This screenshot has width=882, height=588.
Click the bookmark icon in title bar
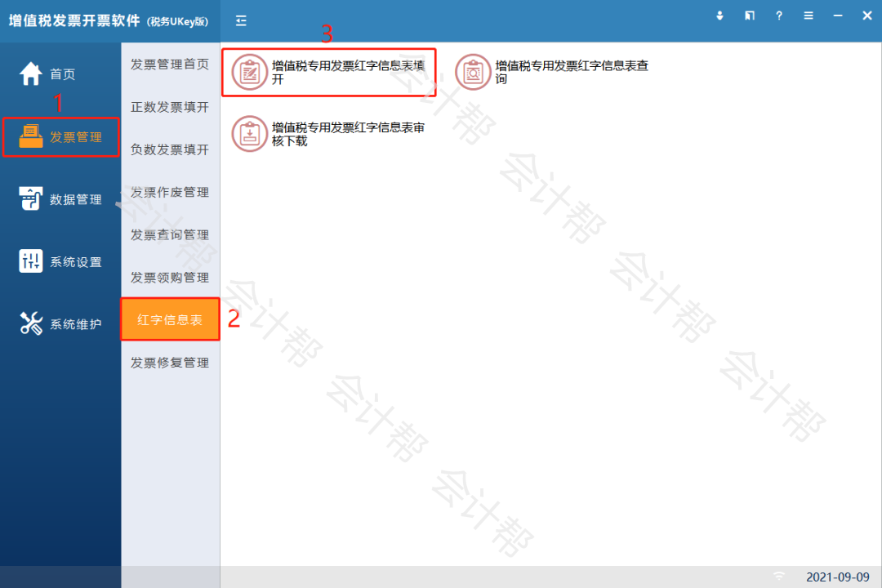(x=750, y=16)
